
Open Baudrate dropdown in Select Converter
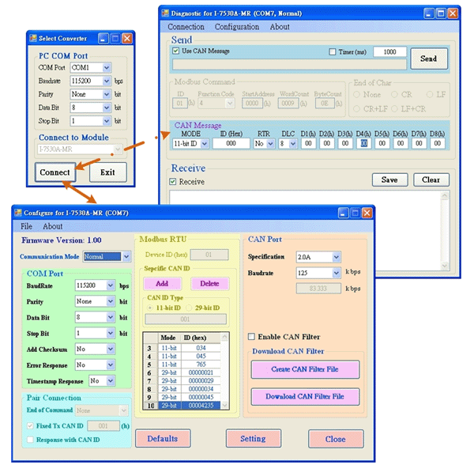pos(107,81)
